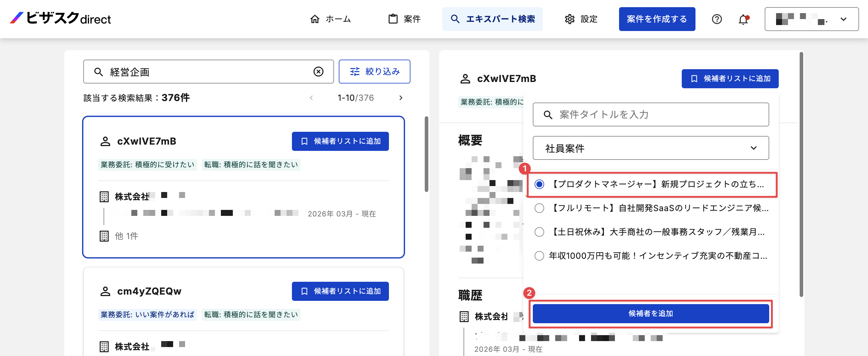The height and width of the screenshot is (356, 868).
Task: Open the エキスパート検索 navigation tab
Action: point(492,19)
